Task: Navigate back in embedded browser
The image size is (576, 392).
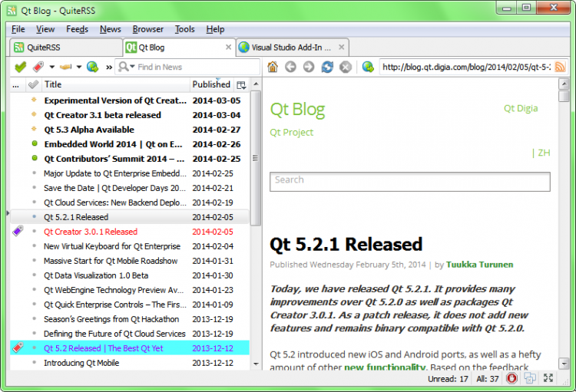Action: [x=290, y=67]
